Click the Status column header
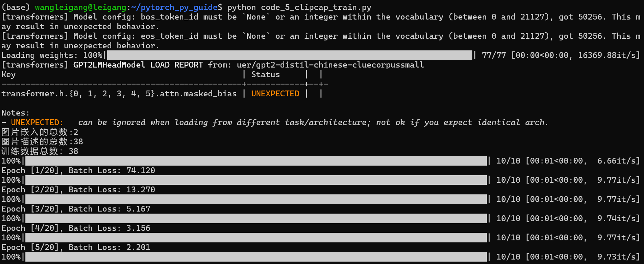The width and height of the screenshot is (644, 264). point(265,74)
